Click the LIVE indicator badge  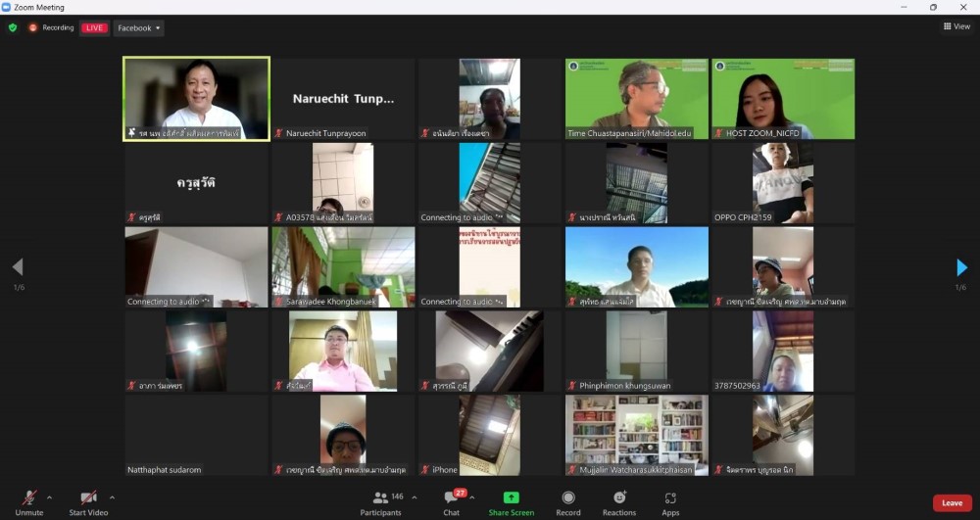(x=94, y=27)
